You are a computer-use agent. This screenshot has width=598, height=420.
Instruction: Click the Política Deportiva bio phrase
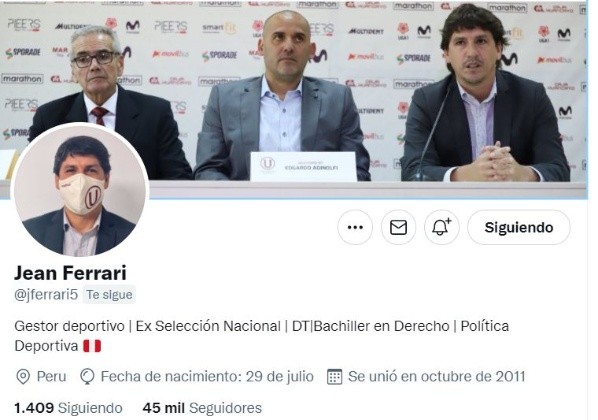(x=262, y=336)
